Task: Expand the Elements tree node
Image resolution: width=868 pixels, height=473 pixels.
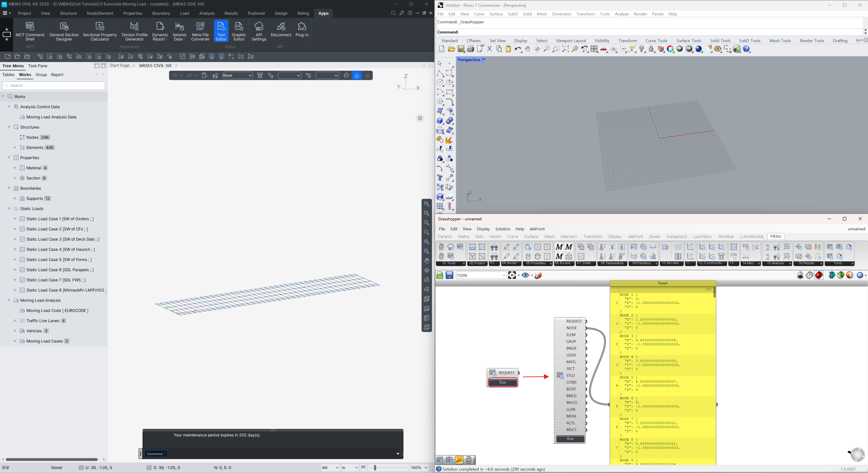Action: coord(15,147)
